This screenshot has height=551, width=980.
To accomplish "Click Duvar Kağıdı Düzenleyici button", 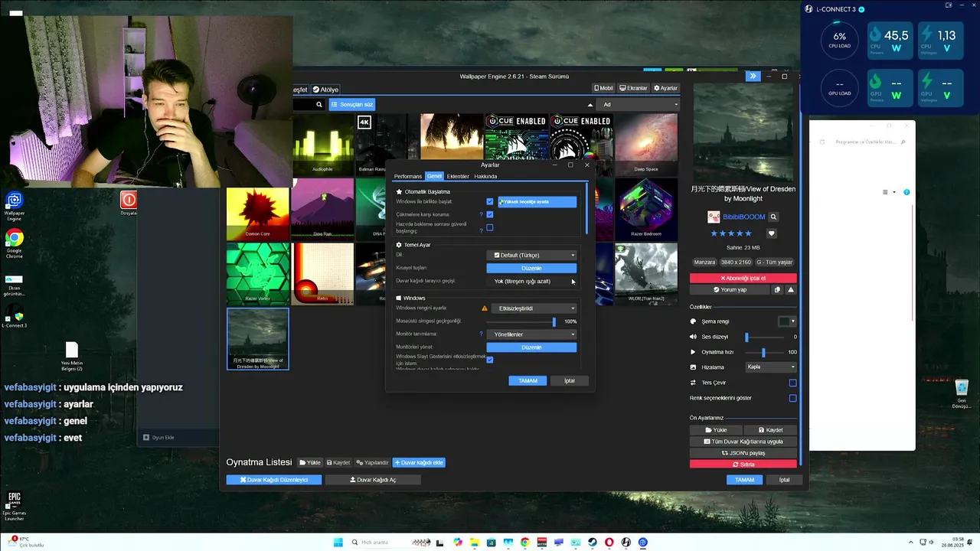I will coord(273,480).
